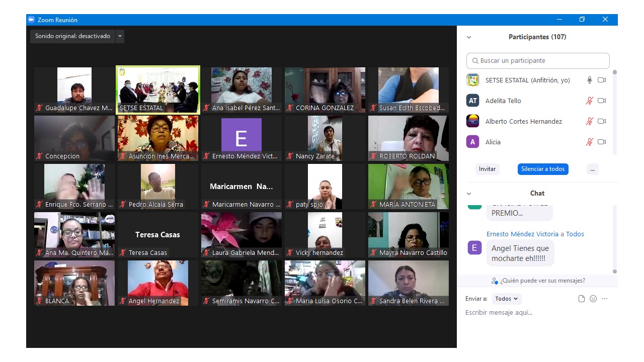Screen dimensions: 644x362
Task: Select Teresa Casas name tile
Action: pyautogui.click(x=158, y=235)
